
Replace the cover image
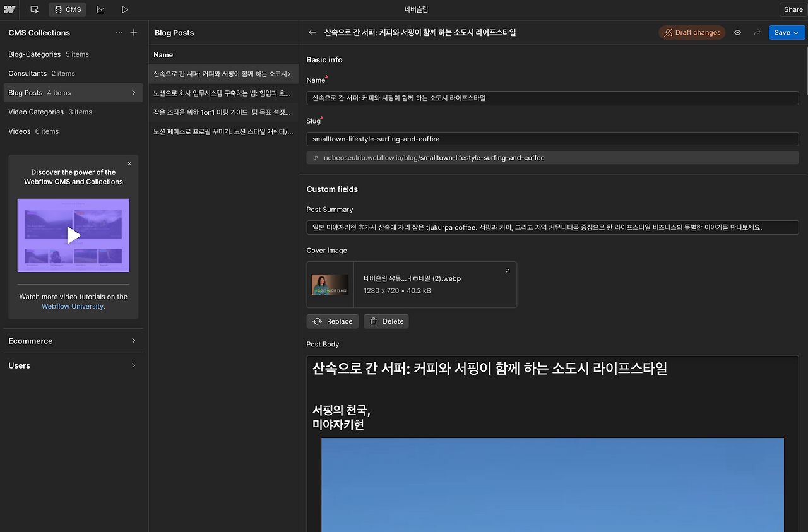(332, 321)
